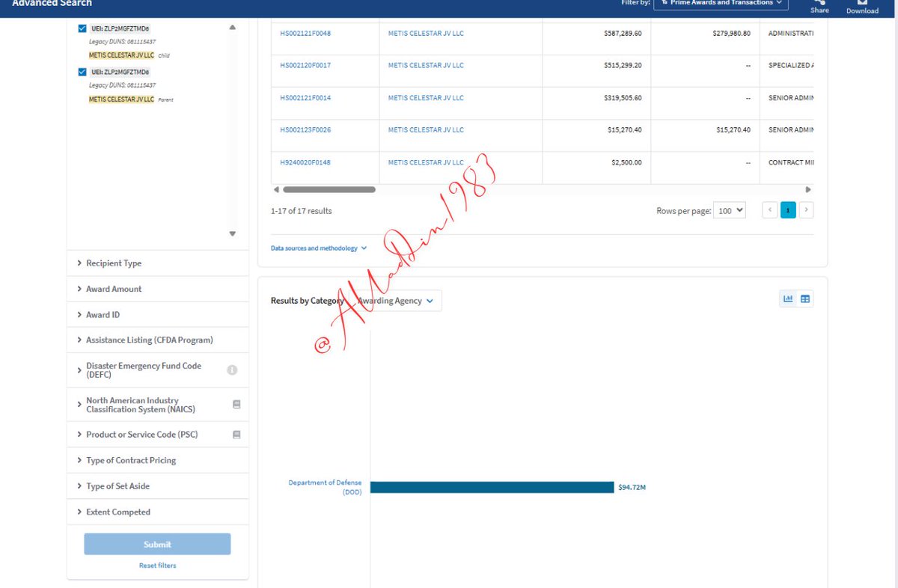Image resolution: width=898 pixels, height=588 pixels.
Task: Open PSC glossary book icon
Action: (236, 435)
